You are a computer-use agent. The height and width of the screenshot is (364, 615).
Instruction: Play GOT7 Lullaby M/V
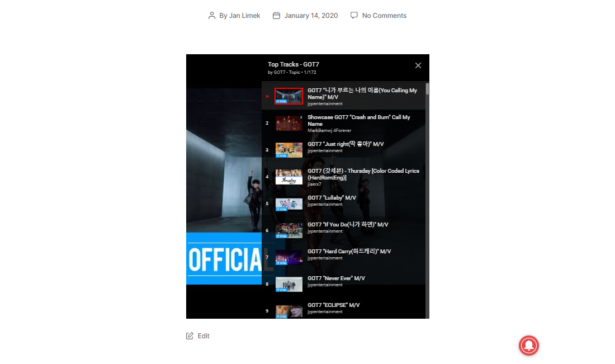(332, 198)
